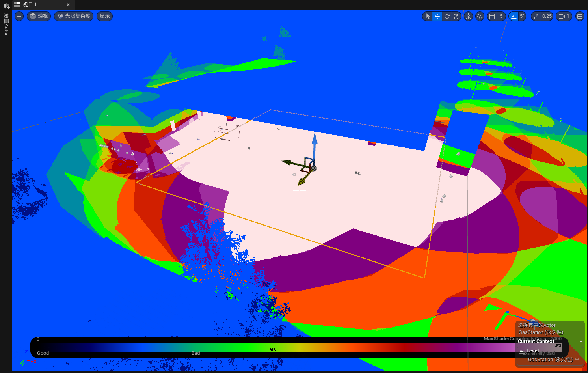Toggle rotation angle snapping
588x373 pixels.
514,16
